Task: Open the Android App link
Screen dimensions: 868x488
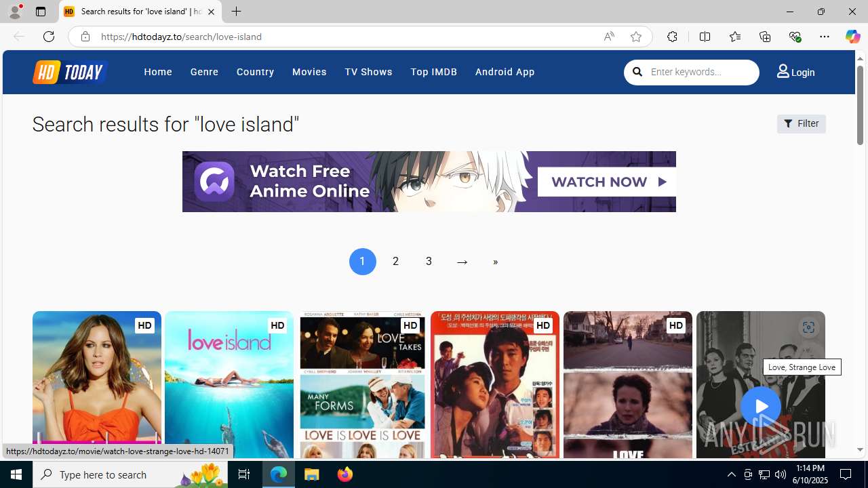Action: (x=505, y=72)
